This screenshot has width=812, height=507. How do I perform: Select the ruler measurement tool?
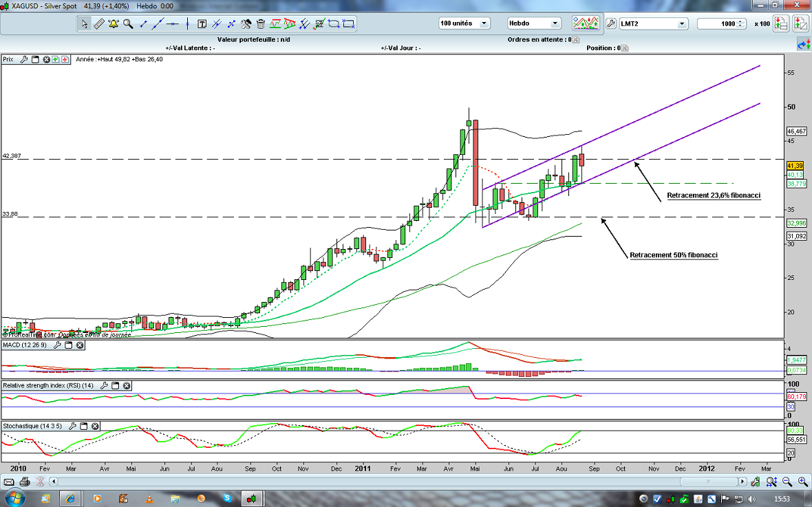point(98,23)
